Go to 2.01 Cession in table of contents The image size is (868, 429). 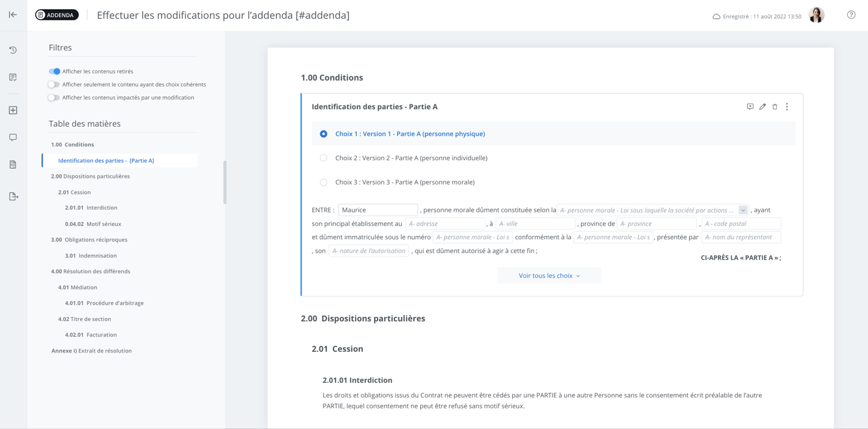[75, 192]
